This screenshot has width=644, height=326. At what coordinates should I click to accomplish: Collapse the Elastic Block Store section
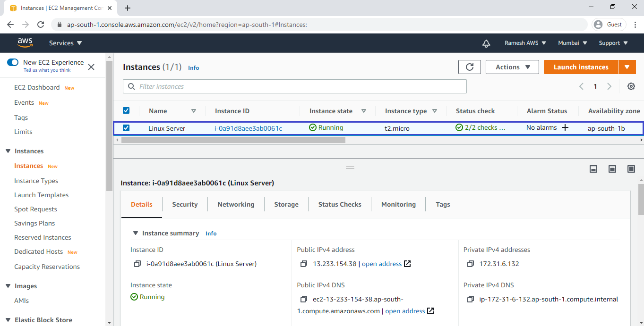click(8, 320)
